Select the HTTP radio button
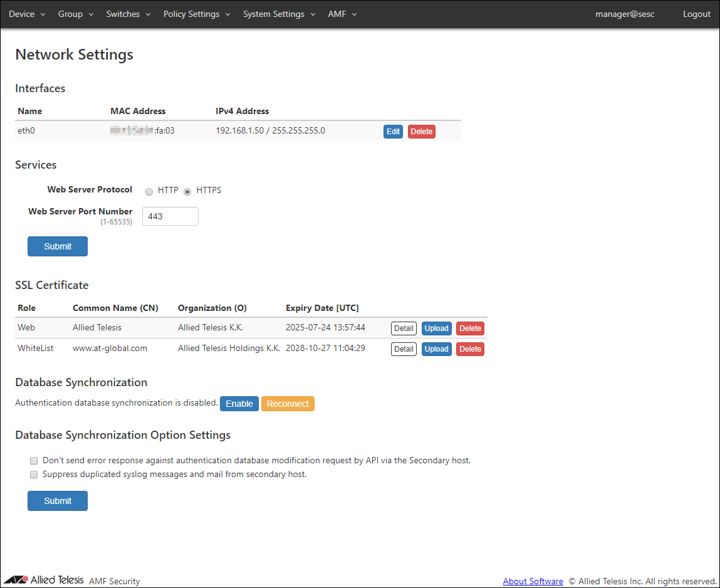Screen dimensions: 720x588 click(149, 191)
